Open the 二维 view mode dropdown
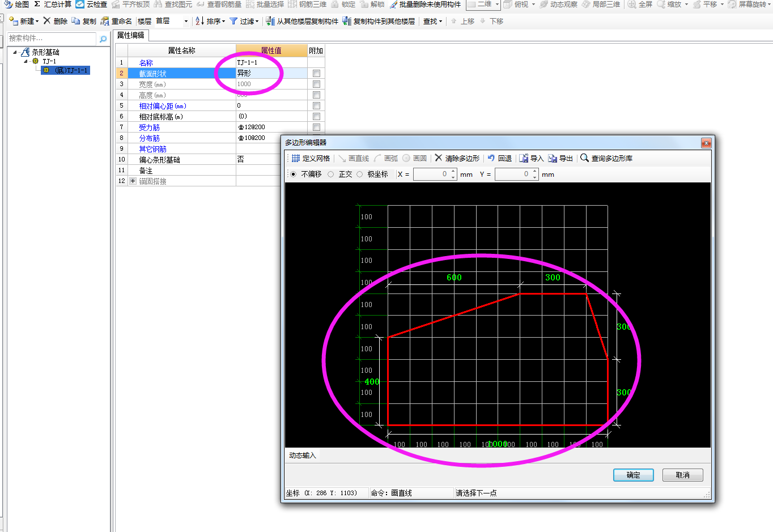773x532 pixels. click(x=497, y=4)
